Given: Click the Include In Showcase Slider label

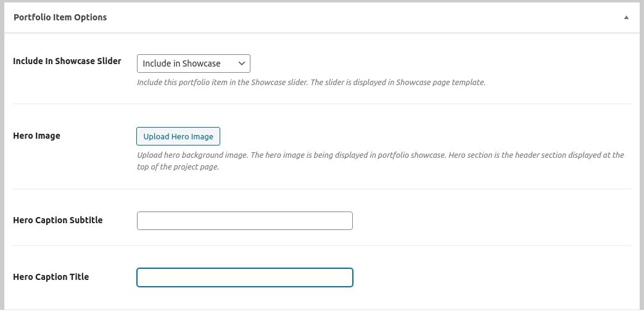Looking at the screenshot, I should [67, 61].
